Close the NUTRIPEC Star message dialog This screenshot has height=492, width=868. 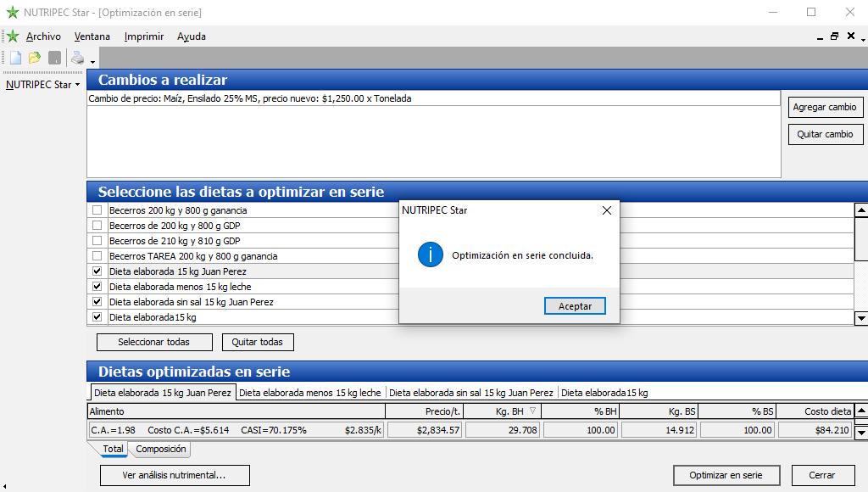607,210
